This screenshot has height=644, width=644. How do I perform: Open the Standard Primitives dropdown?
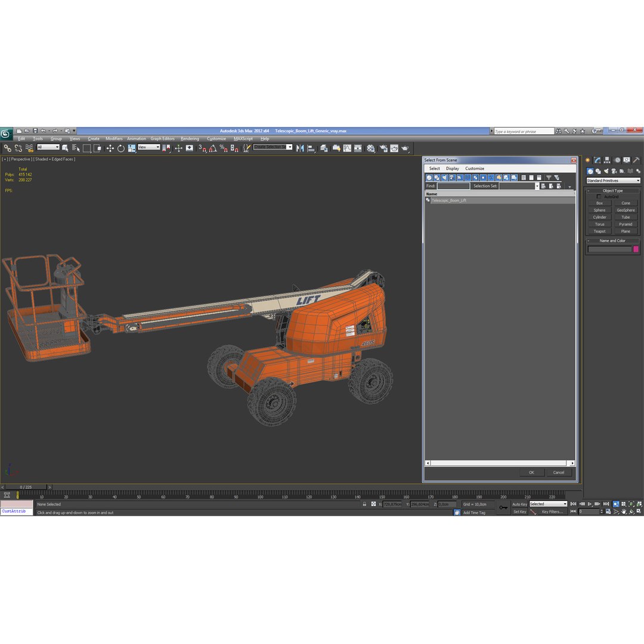[x=613, y=181]
